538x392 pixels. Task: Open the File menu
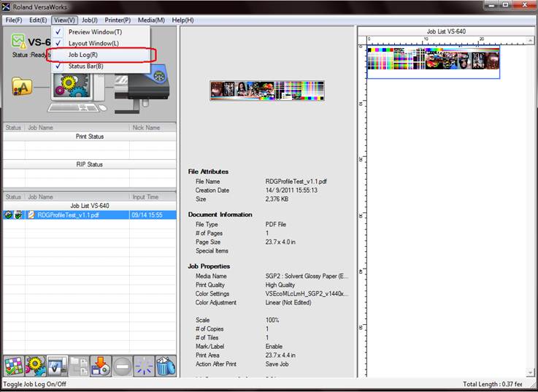[x=14, y=20]
